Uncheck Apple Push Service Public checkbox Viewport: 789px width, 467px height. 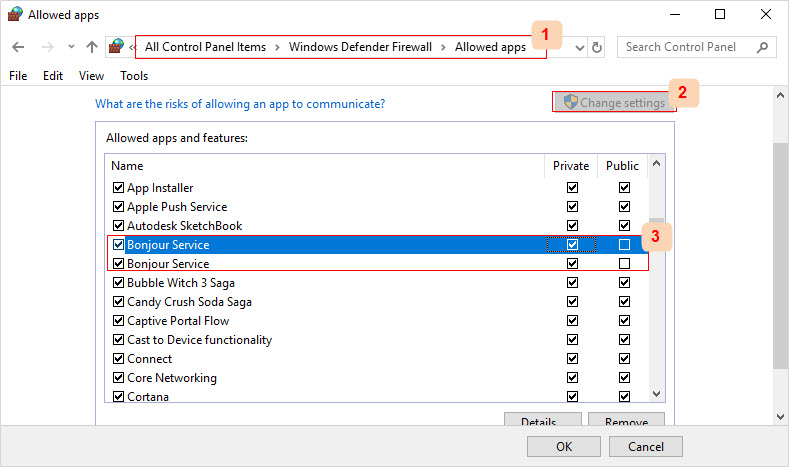point(624,207)
